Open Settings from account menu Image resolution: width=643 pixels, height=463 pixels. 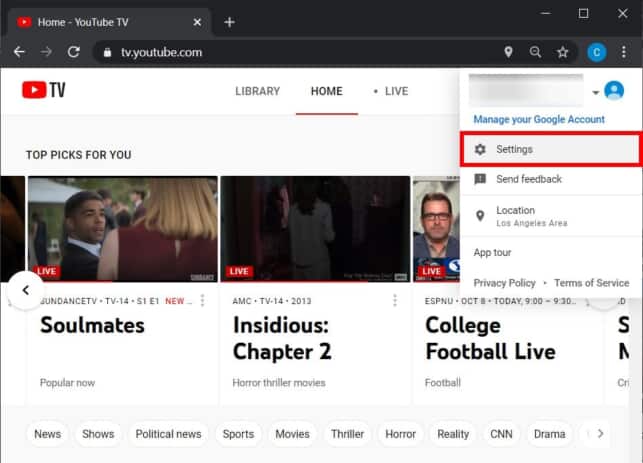pos(551,149)
